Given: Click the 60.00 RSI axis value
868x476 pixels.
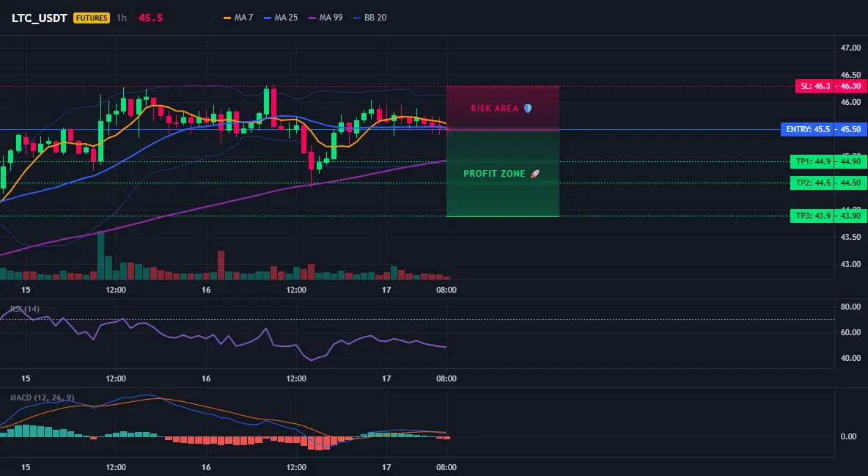Looking at the screenshot, I should coord(850,332).
